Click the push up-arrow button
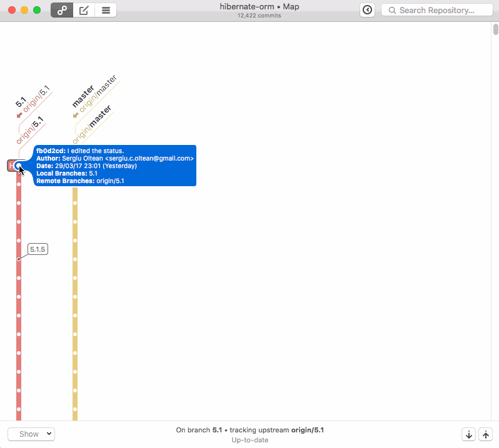 [x=485, y=434]
